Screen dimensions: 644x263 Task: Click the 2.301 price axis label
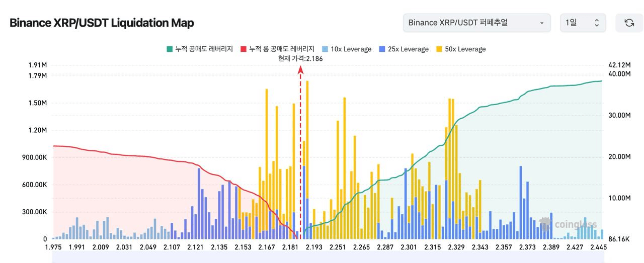click(409, 247)
